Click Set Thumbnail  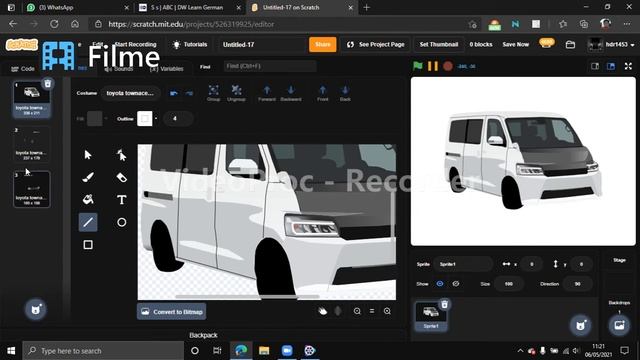(x=439, y=44)
